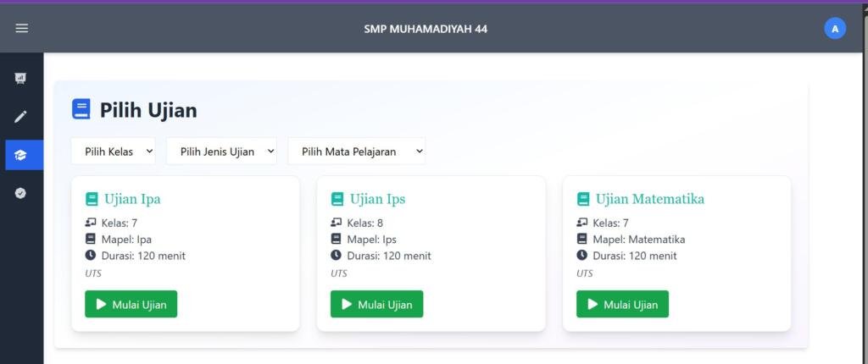Click the Ujian Ipa card title
The image size is (868, 364).
(x=132, y=200)
